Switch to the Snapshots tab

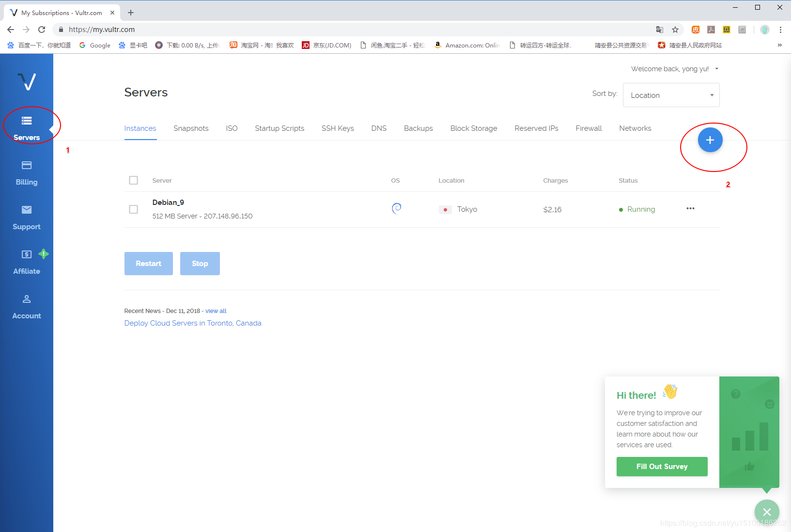191,128
